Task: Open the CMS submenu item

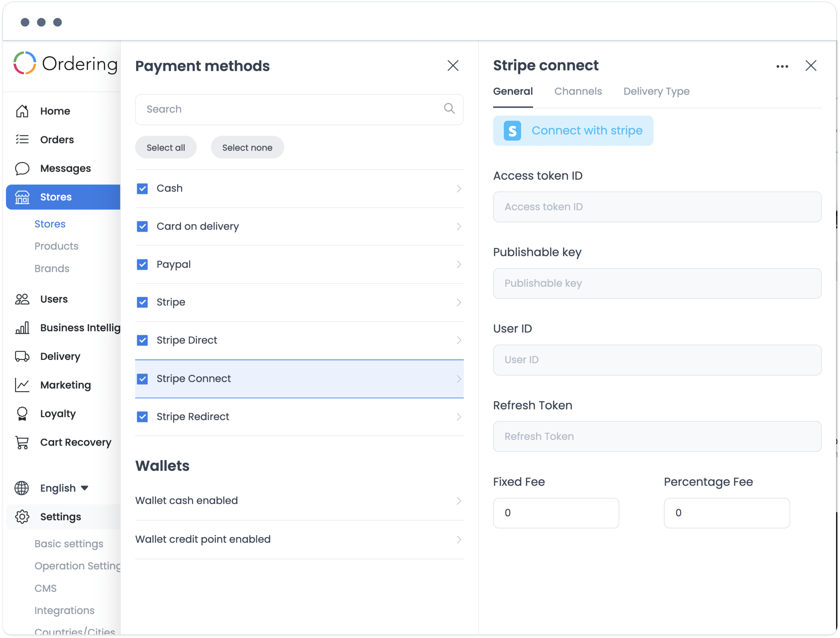Action: pyautogui.click(x=45, y=588)
